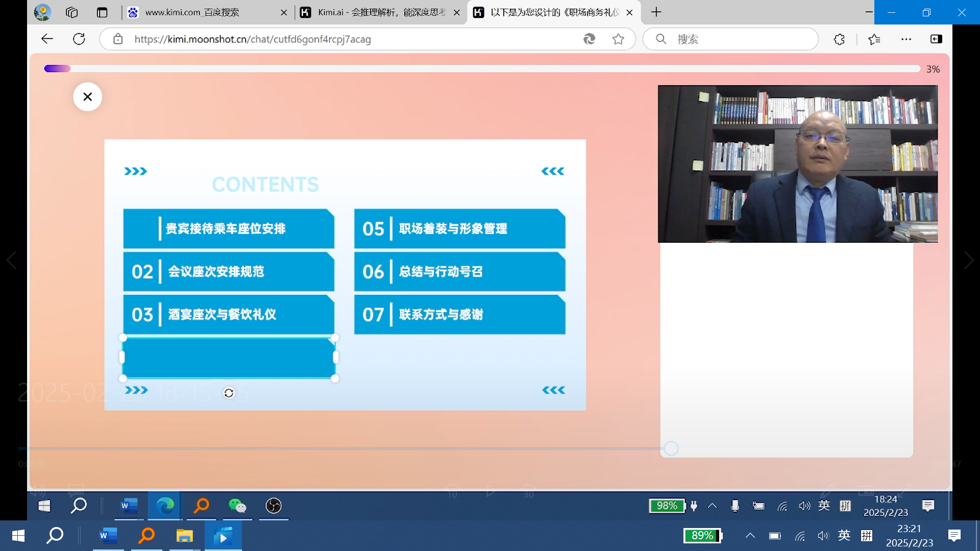The width and height of the screenshot is (980, 551).
Task: Click the empty selected blue box on slide
Action: click(x=229, y=358)
